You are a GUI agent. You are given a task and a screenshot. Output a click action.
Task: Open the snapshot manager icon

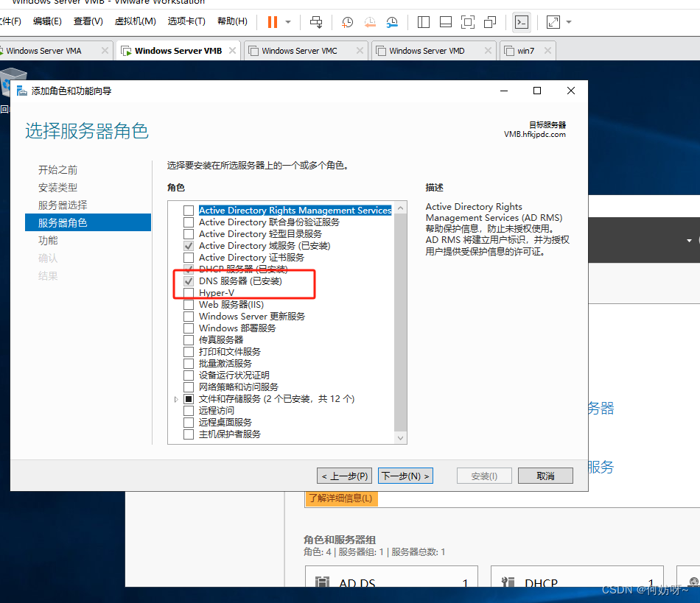point(392,22)
